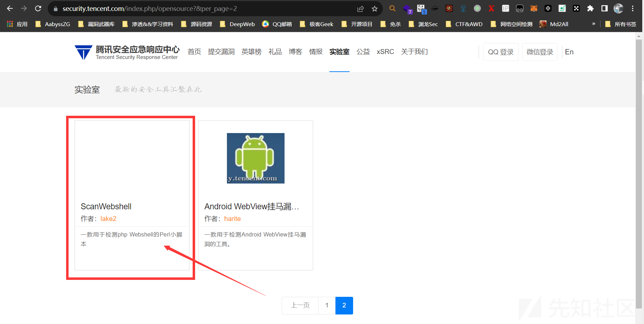Open the Tampermonkey extension icon

(520, 8)
